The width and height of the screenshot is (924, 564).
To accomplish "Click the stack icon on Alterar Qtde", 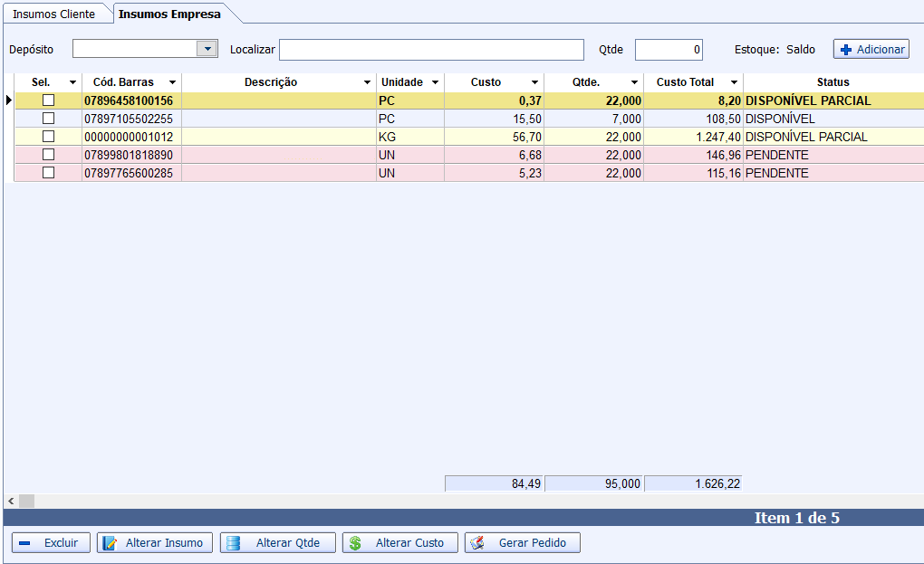I will tap(234, 543).
